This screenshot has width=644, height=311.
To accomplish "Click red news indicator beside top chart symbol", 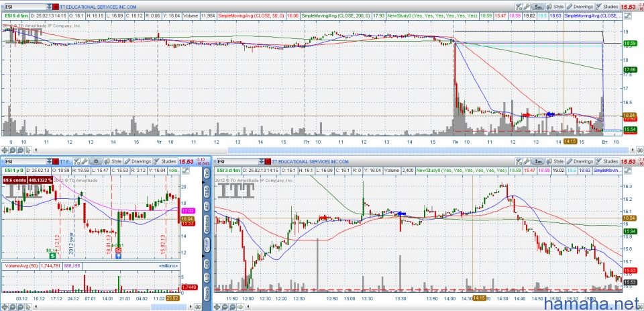I will [x=56, y=7].
